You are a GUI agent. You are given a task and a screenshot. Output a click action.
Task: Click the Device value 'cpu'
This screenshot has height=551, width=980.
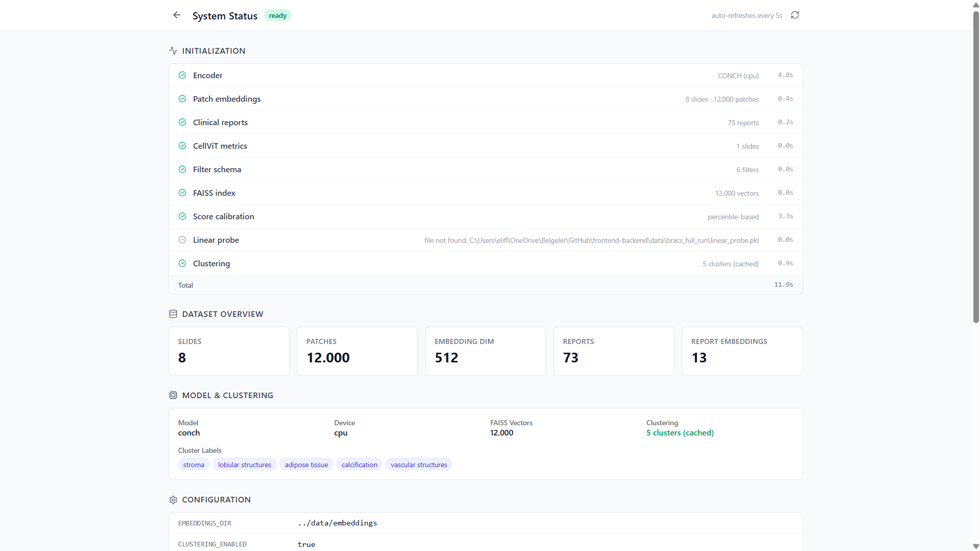(341, 433)
